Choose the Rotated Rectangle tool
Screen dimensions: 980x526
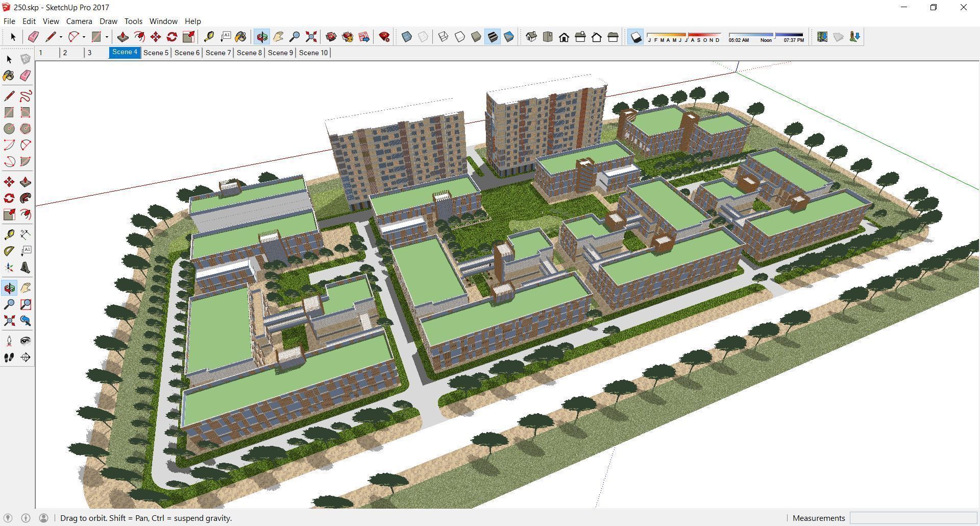click(25, 112)
